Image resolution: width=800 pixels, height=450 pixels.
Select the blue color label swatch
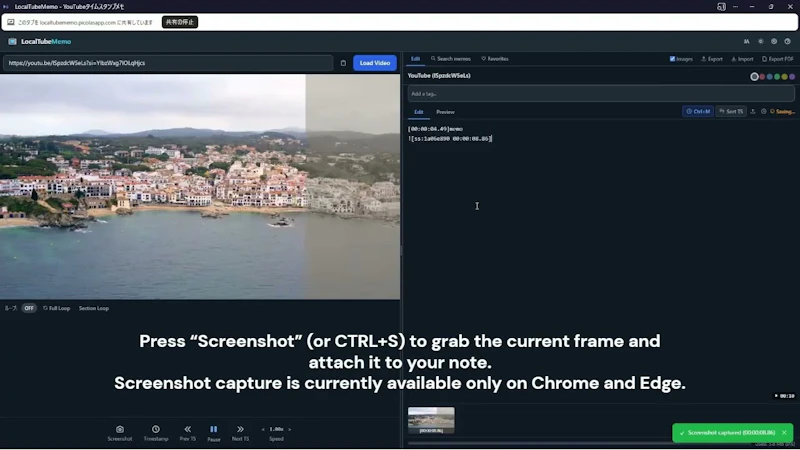(x=769, y=77)
